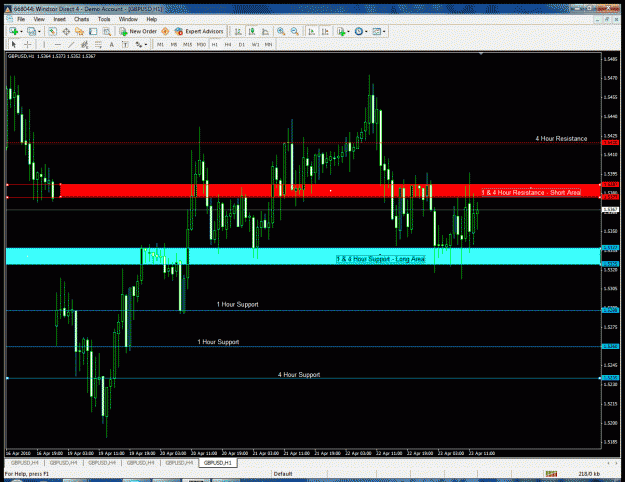Screen dimensions: 625x482
Task: Switch chart to candlesticks style
Action: click(252, 31)
